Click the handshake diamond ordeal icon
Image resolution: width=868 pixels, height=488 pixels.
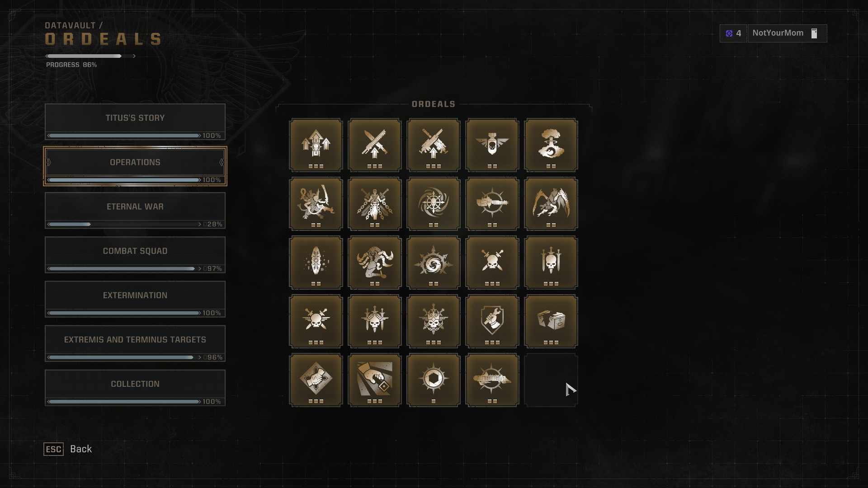(x=316, y=380)
